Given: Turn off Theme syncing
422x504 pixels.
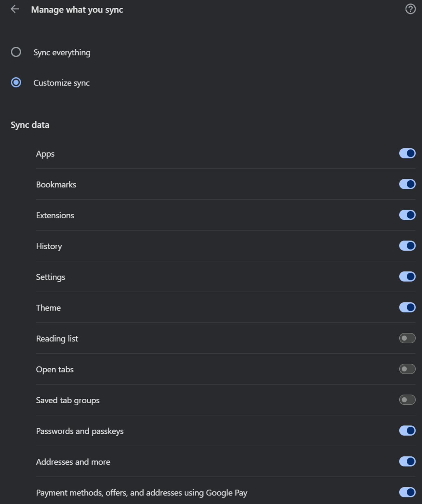Looking at the screenshot, I should tap(407, 307).
